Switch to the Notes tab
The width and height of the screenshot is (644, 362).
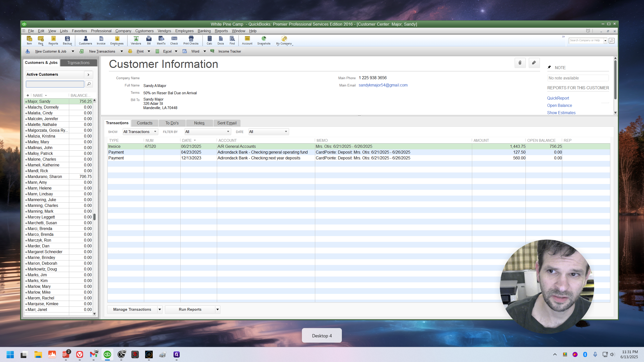coord(199,123)
